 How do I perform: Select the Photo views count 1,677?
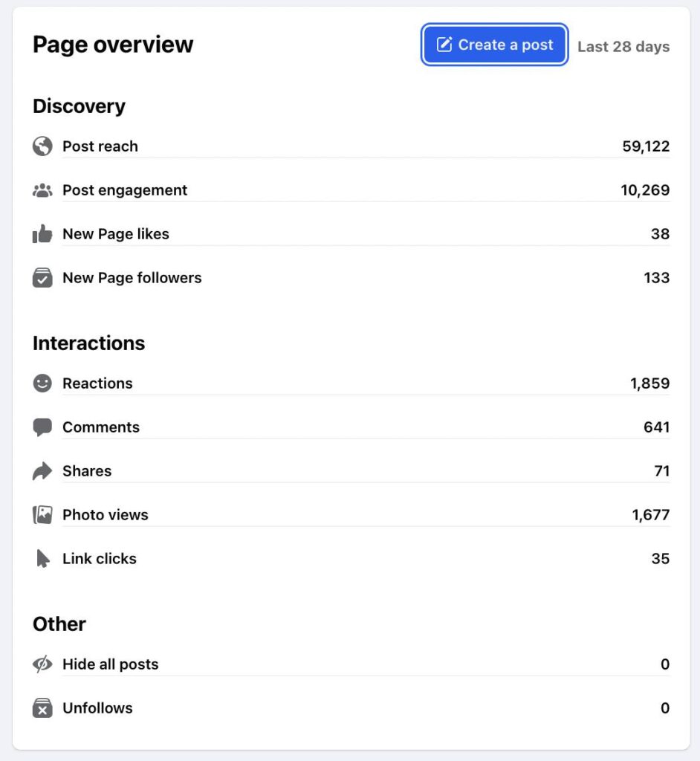coord(650,515)
